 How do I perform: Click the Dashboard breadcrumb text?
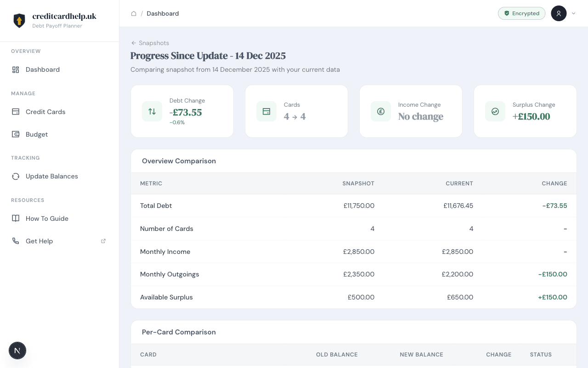[x=163, y=13]
